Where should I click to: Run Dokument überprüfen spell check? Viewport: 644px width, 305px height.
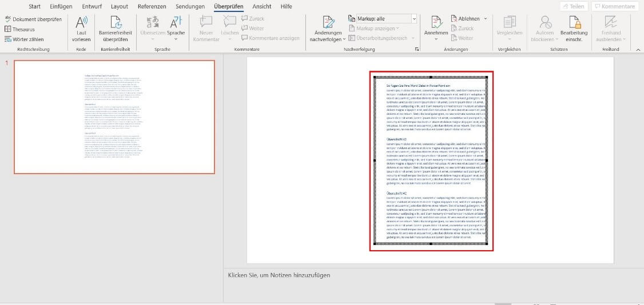pyautogui.click(x=33, y=19)
